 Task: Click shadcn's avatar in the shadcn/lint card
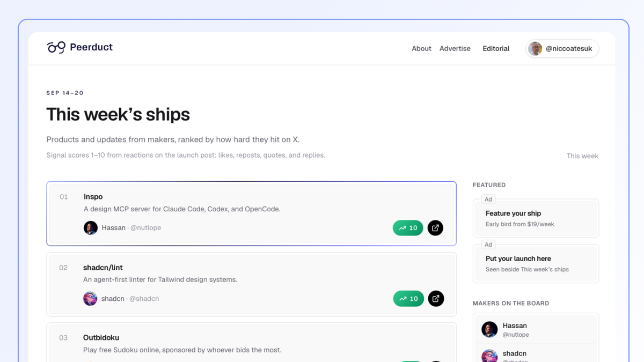[x=90, y=299]
